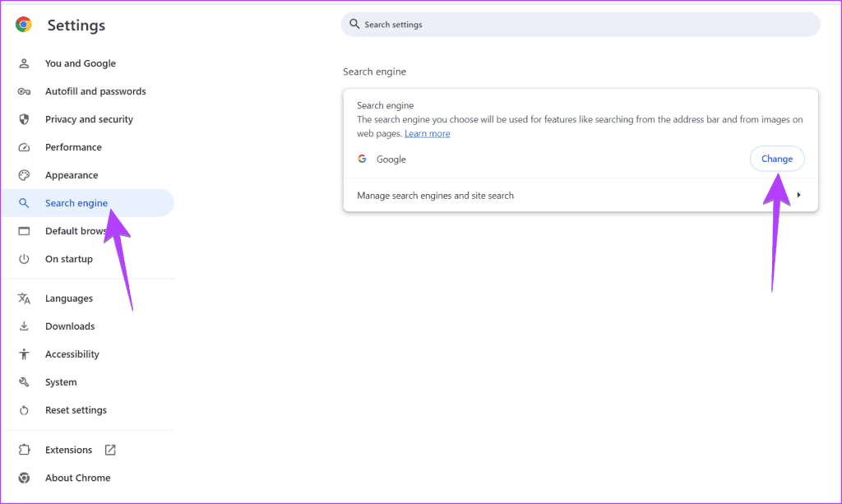Screen dimensions: 842x504
Task: Click the Search engine section heading
Action: point(375,72)
